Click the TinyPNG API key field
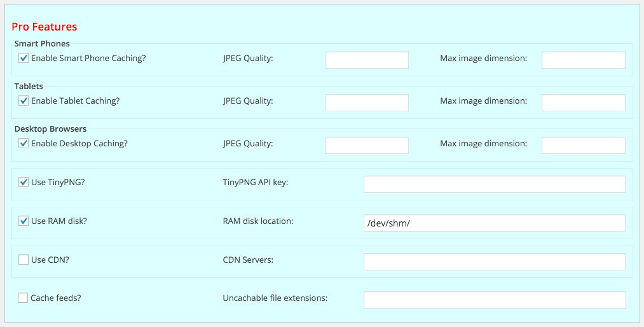 pyautogui.click(x=495, y=184)
